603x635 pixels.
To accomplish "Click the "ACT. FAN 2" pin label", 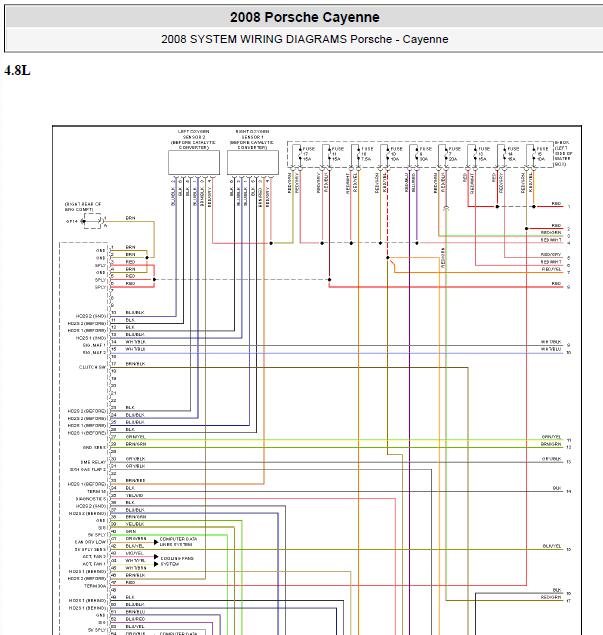I will coord(94,557).
